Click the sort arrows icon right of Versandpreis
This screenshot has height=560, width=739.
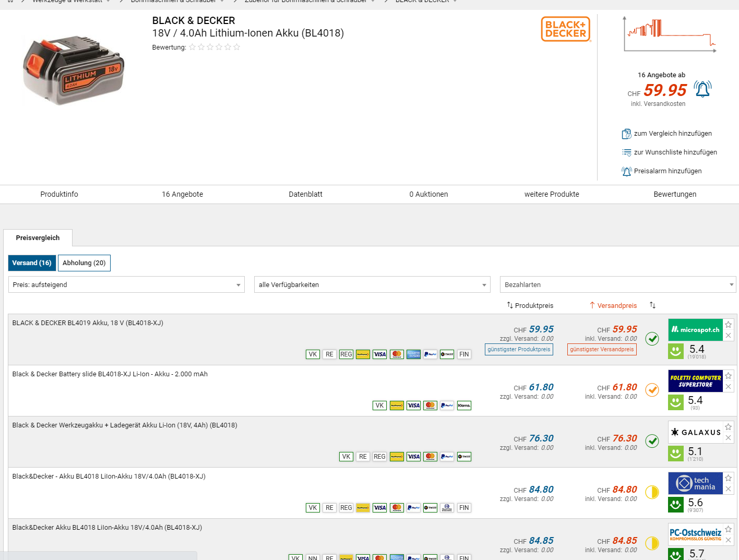652,305
